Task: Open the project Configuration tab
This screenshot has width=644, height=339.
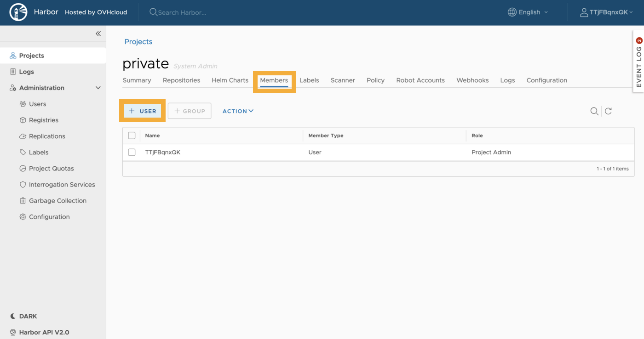Action: pos(546,80)
